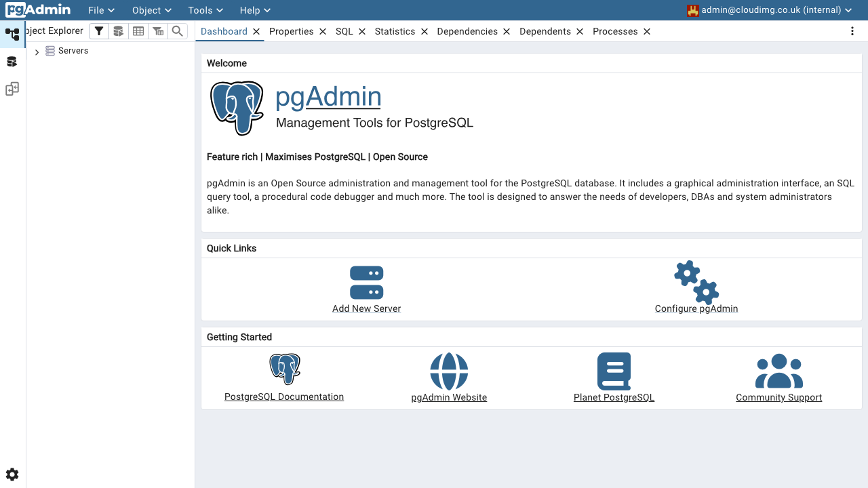Switch to the Processes tab
Screen dimensions: 868x488
click(x=615, y=31)
